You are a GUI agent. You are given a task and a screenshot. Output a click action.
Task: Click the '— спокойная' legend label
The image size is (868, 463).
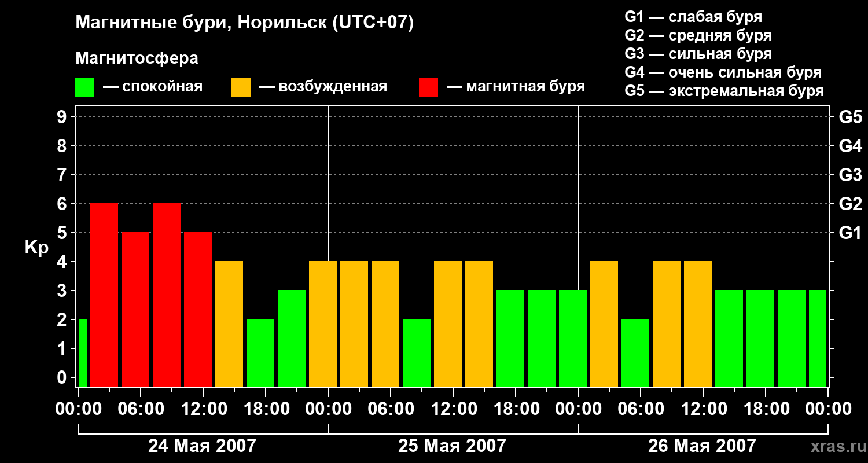153,87
